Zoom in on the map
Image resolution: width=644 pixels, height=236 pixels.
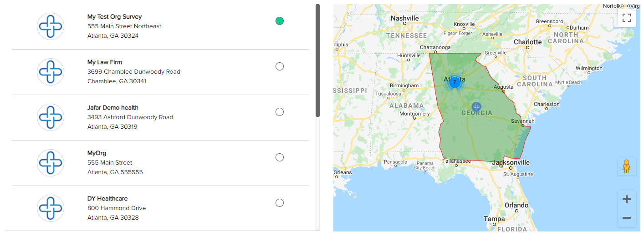(626, 199)
